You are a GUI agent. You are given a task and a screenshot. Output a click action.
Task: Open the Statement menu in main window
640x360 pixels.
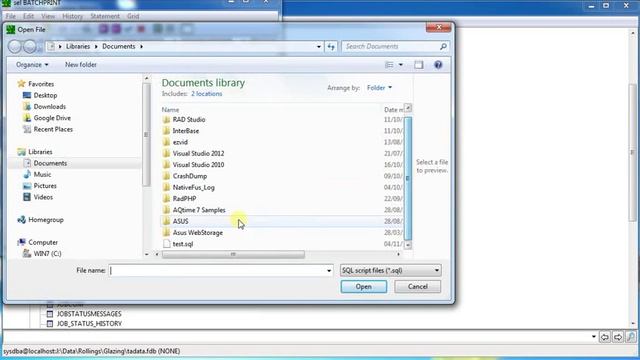[105, 16]
